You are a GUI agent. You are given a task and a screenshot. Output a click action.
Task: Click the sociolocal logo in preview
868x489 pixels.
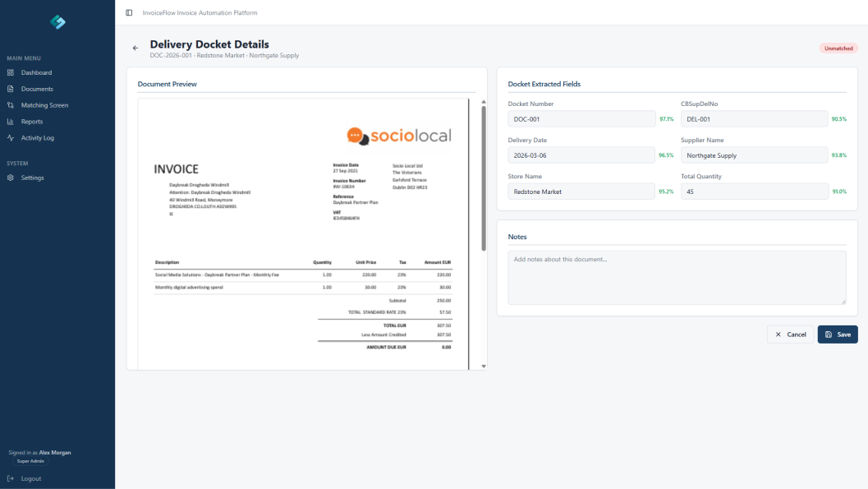pos(399,136)
